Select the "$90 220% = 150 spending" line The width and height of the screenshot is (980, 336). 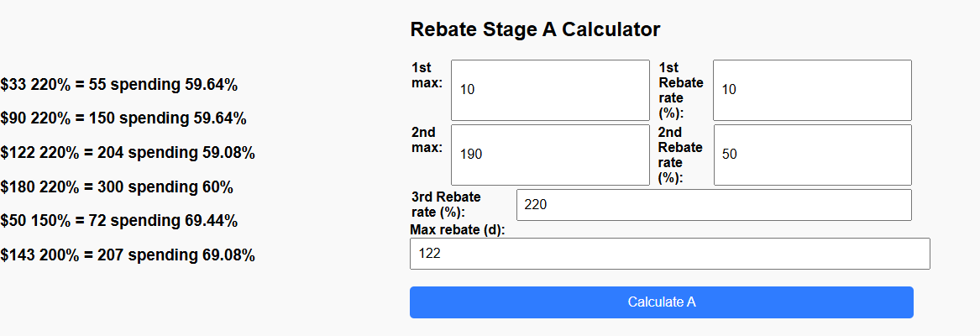click(x=123, y=119)
